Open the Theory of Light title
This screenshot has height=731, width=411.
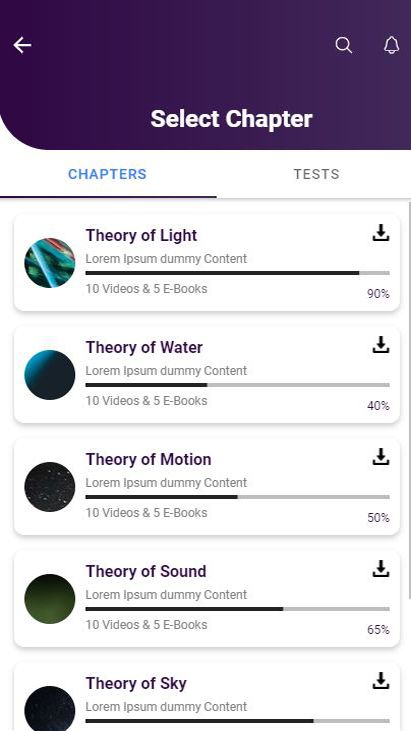141,235
